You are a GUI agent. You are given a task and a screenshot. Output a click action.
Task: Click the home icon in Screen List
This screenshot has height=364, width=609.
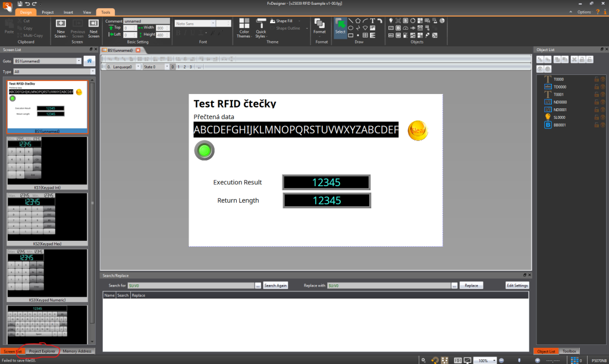[x=89, y=61]
